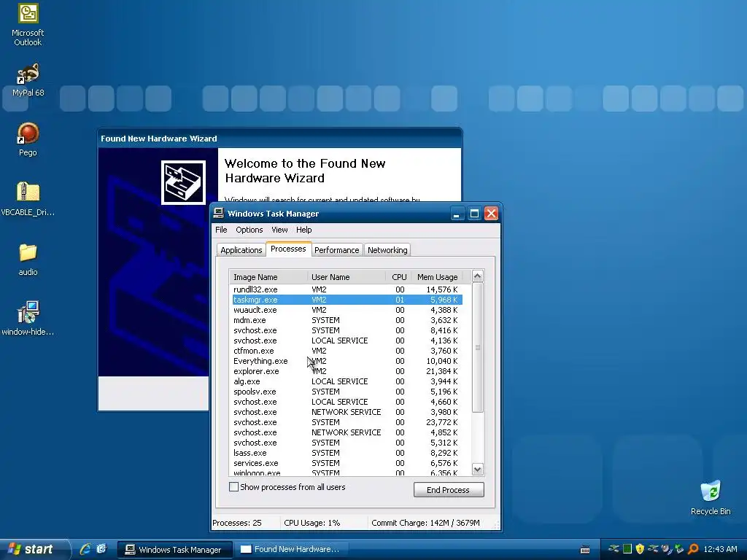Click the process list scroll down arrow

(477, 470)
